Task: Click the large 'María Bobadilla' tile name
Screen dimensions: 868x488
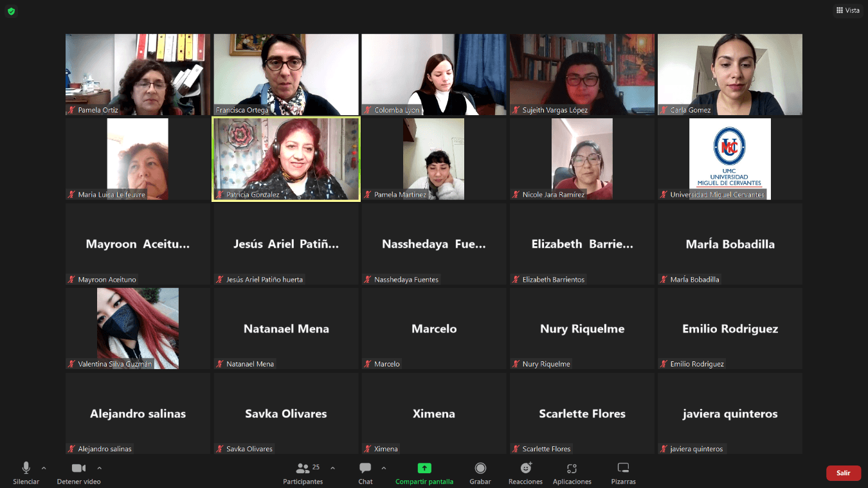Action: pyautogui.click(x=730, y=244)
